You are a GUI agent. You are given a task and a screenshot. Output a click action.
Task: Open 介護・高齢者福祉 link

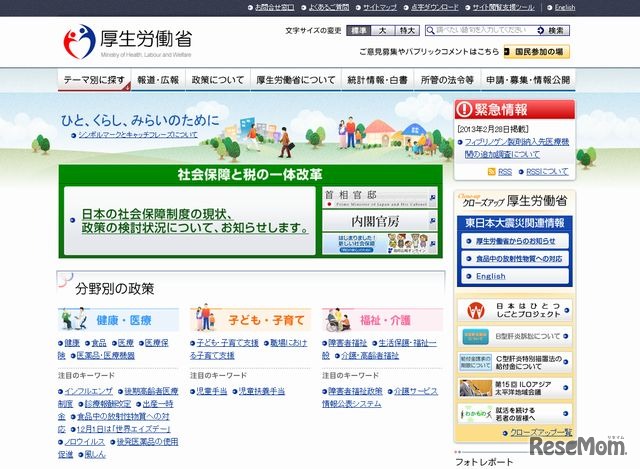[370, 356]
